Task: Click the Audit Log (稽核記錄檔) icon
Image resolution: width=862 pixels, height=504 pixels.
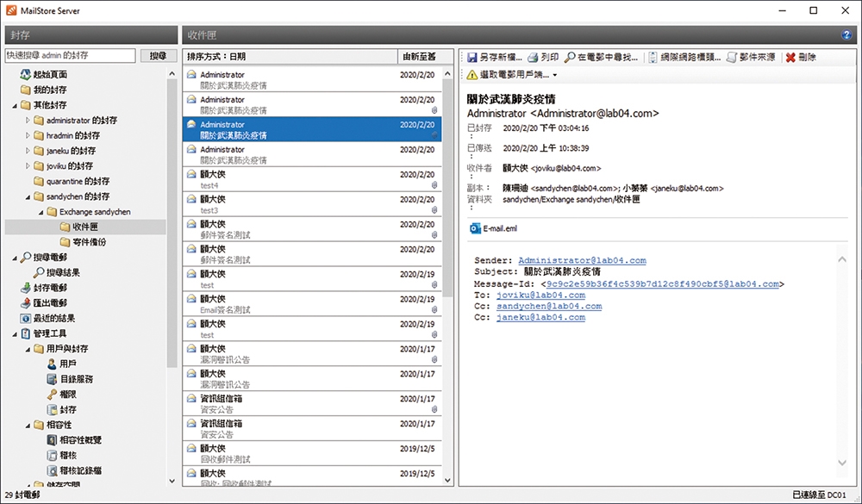Action: tap(52, 471)
